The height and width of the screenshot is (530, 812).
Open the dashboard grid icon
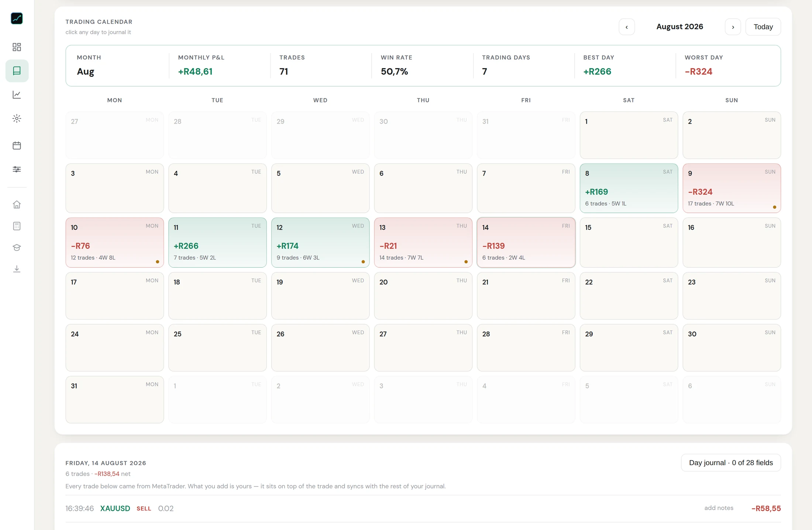pos(17,47)
